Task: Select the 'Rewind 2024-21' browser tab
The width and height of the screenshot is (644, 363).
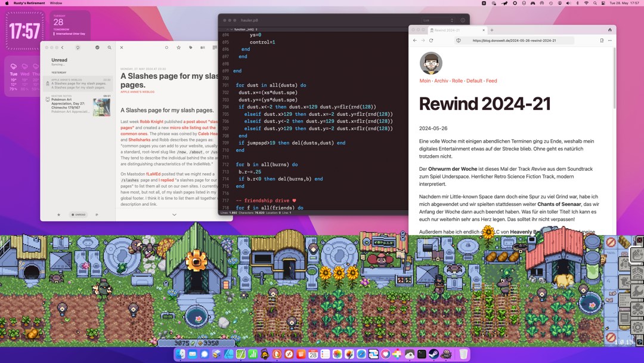Action: pyautogui.click(x=457, y=30)
